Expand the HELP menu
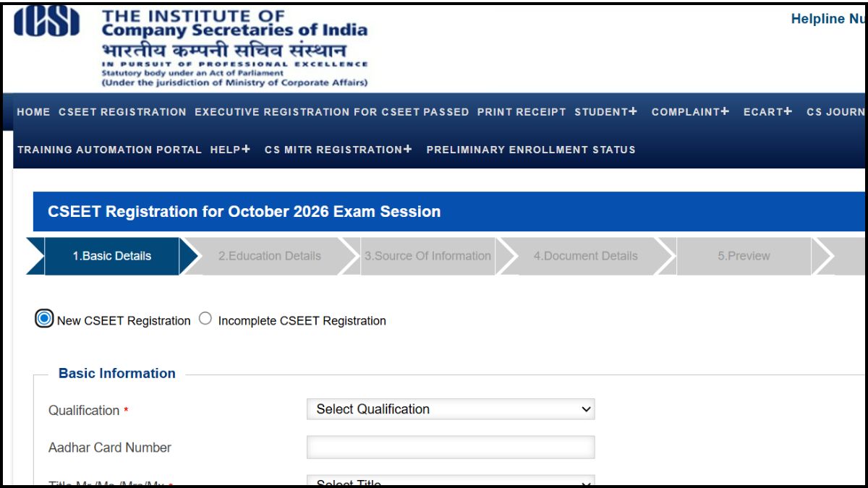This screenshot has height=488, width=868. [230, 150]
